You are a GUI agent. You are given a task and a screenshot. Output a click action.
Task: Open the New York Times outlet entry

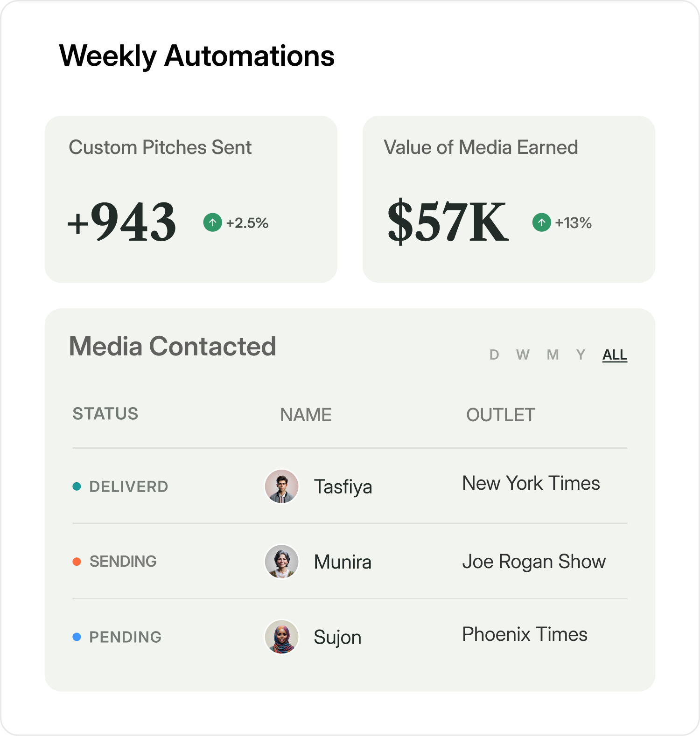click(x=531, y=483)
